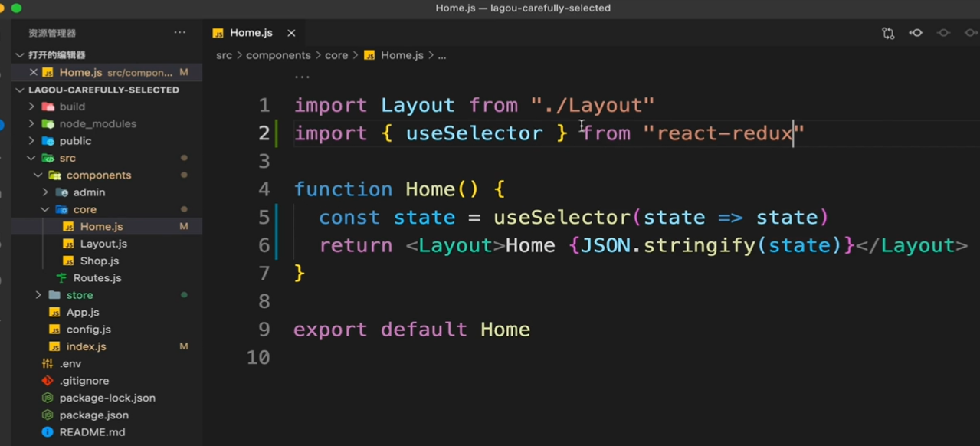This screenshot has width=980, height=446.
Task: Select the Home.js editor tab
Action: point(254,33)
